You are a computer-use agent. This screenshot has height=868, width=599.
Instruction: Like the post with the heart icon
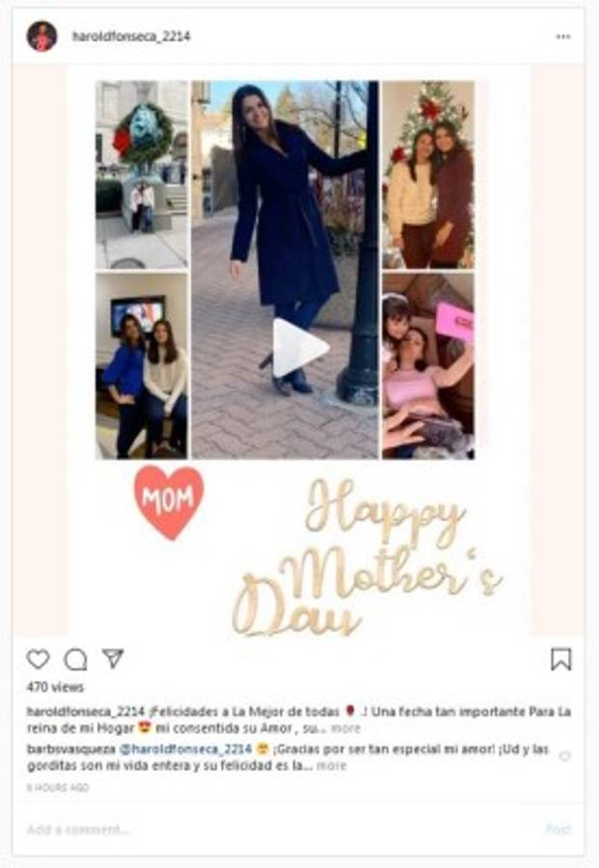(39, 660)
